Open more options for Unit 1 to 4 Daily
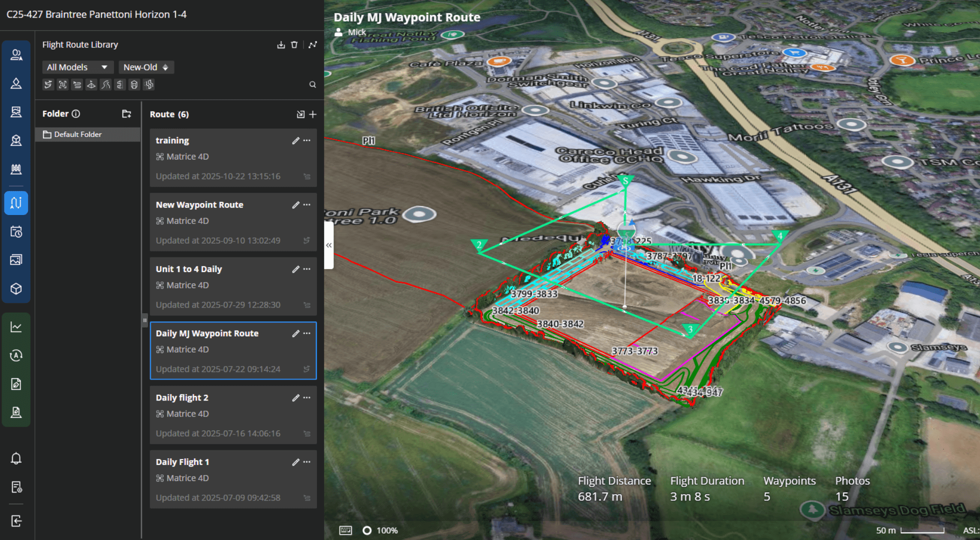This screenshot has height=540, width=980. [x=307, y=269]
